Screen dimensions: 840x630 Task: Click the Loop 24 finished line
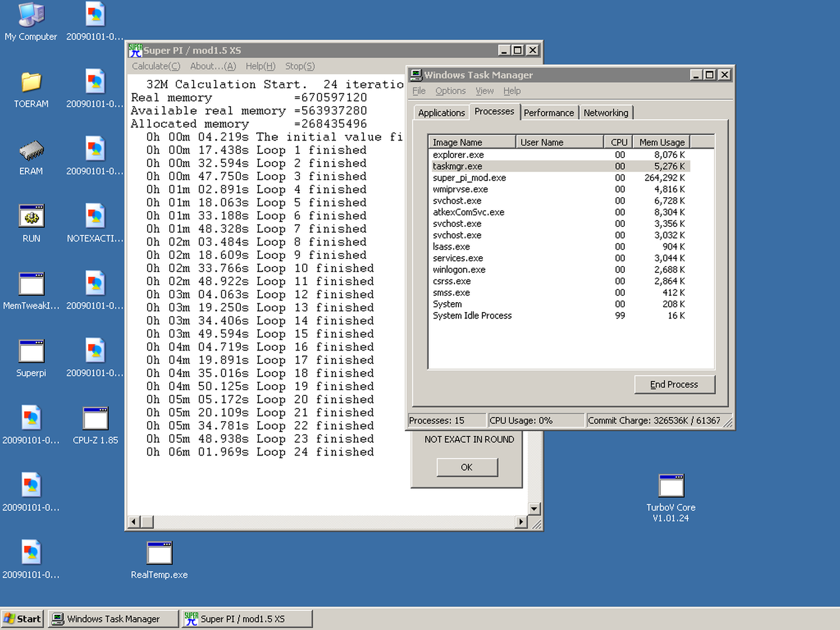260,452
